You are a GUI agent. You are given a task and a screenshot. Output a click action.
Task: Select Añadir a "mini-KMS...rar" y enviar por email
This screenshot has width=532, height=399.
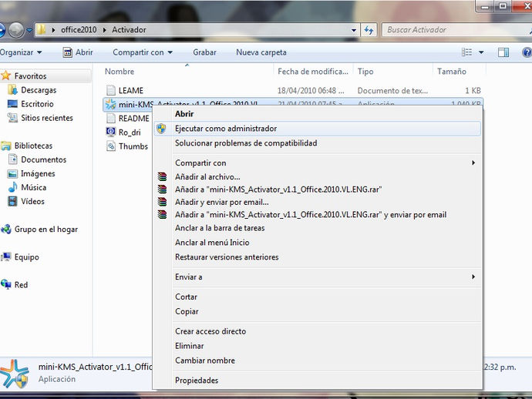point(317,215)
